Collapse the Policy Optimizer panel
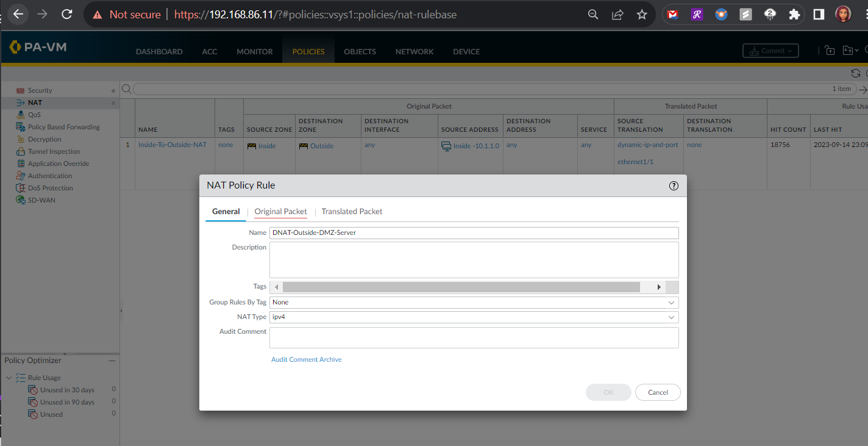The width and height of the screenshot is (868, 446). pyautogui.click(x=112, y=361)
